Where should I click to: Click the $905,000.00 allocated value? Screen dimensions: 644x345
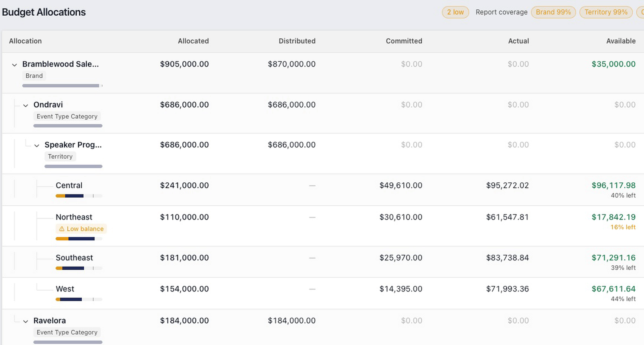point(184,64)
